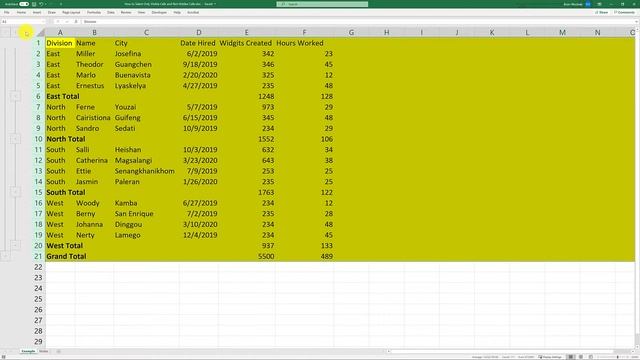This screenshot has width=640, height=360.
Task: Click the Grand Total hours 489
Action: click(304, 256)
